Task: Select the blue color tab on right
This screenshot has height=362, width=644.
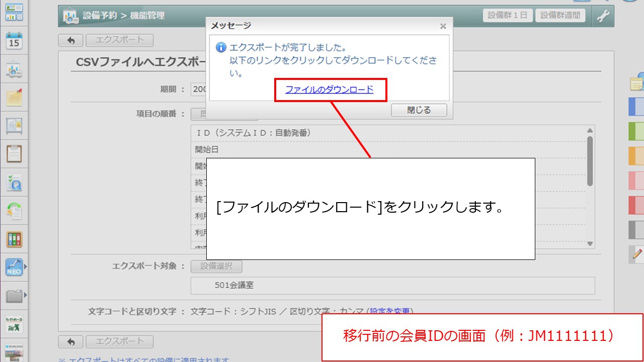Action: pos(636,107)
